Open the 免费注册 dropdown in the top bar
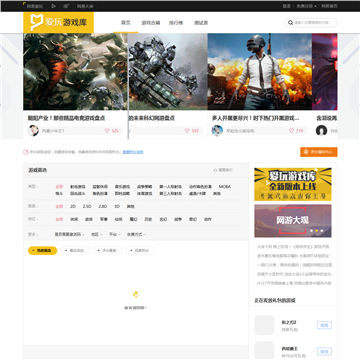 [306, 6]
